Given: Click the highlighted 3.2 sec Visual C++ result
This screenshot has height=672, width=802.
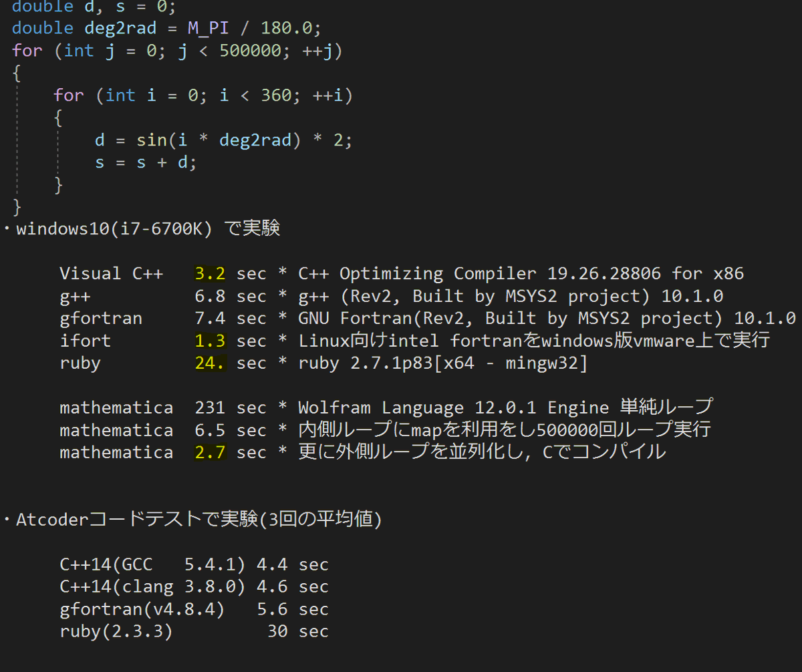Looking at the screenshot, I should (210, 273).
